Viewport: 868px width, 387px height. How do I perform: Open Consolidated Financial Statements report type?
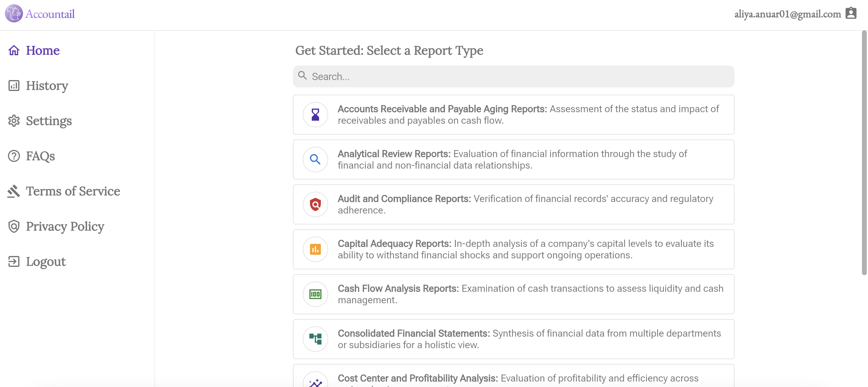tap(513, 339)
